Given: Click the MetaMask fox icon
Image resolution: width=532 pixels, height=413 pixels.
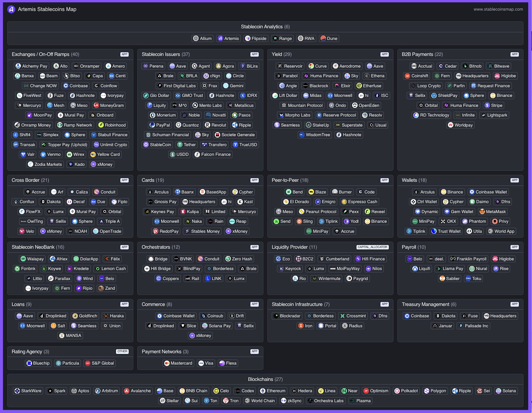Looking at the screenshot, I should point(482,212).
